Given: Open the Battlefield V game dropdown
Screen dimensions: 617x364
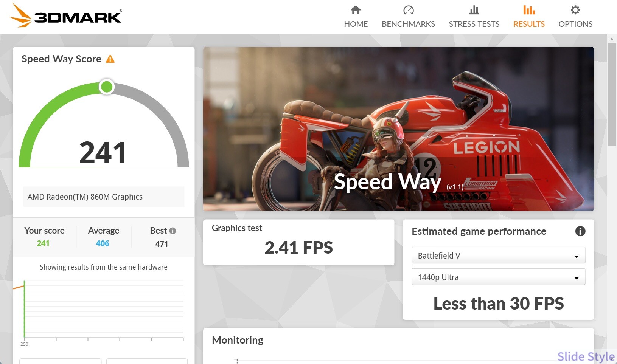Looking at the screenshot, I should coord(498,256).
